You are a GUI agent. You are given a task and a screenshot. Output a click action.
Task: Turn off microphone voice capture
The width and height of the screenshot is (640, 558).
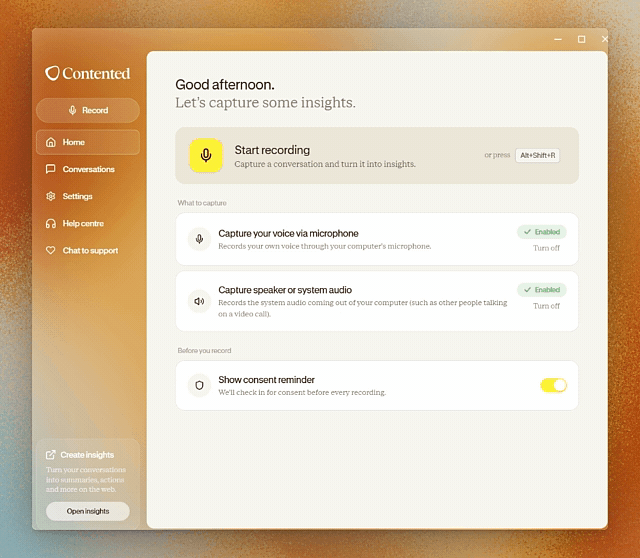click(546, 248)
